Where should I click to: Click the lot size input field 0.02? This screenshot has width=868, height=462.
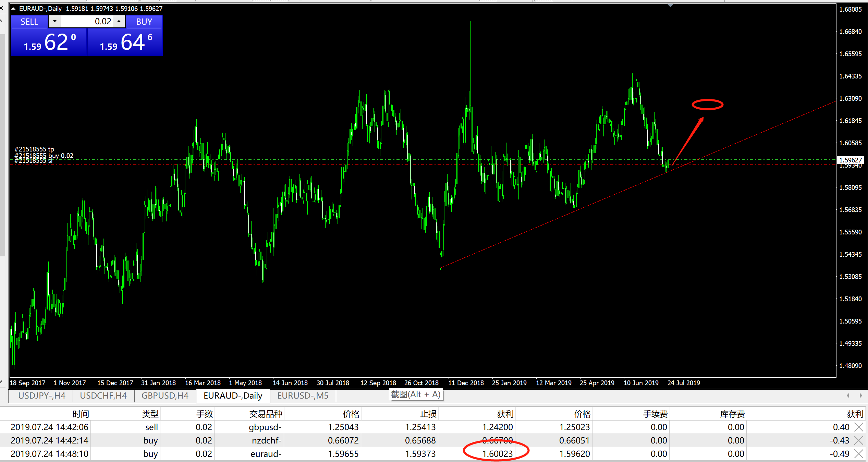pos(87,21)
